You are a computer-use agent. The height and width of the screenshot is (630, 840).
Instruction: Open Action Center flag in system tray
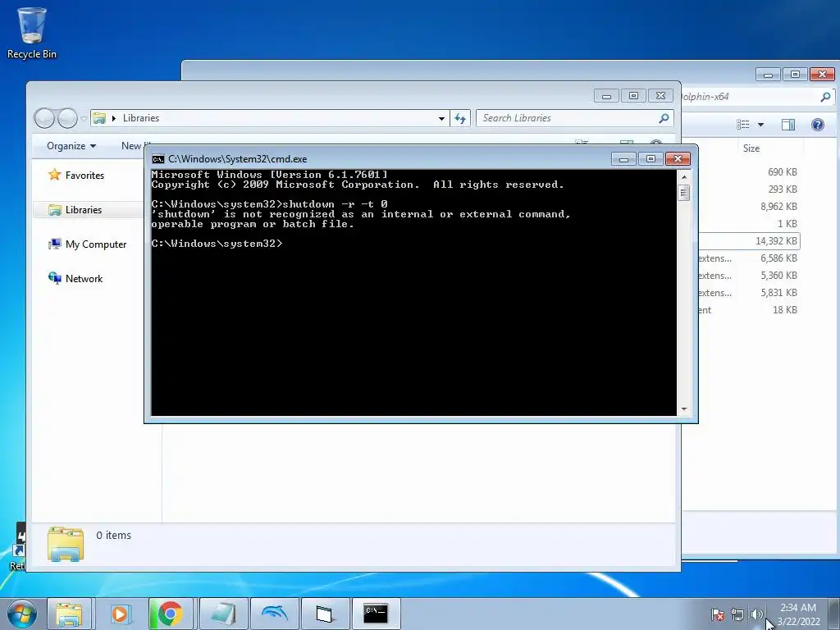click(717, 614)
